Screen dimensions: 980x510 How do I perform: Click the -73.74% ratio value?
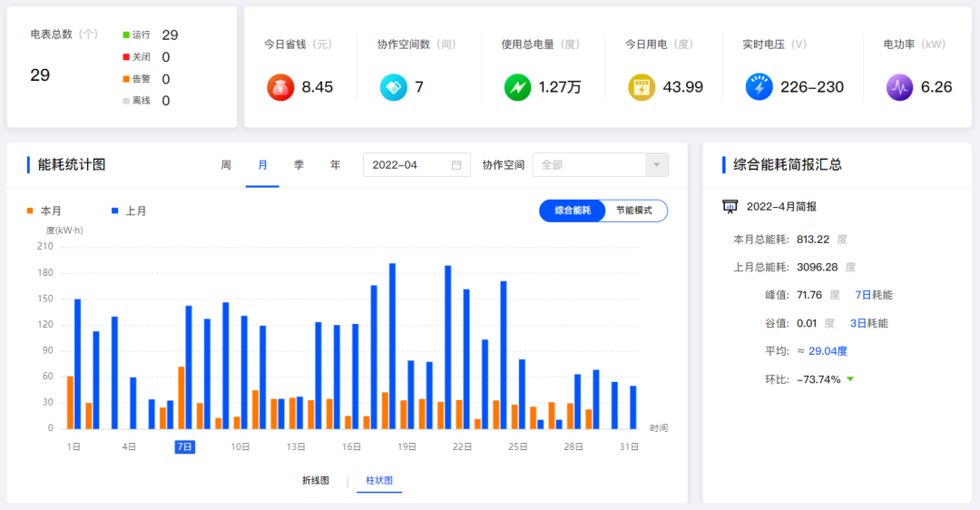click(x=818, y=379)
